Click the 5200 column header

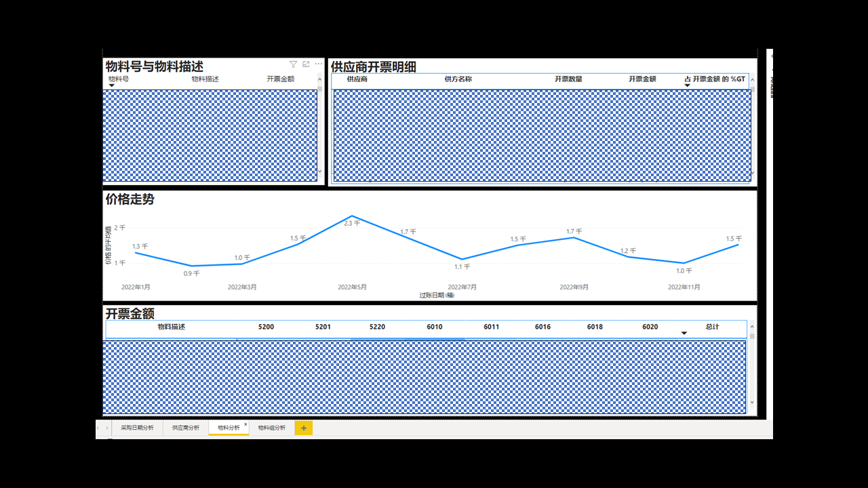click(x=267, y=327)
